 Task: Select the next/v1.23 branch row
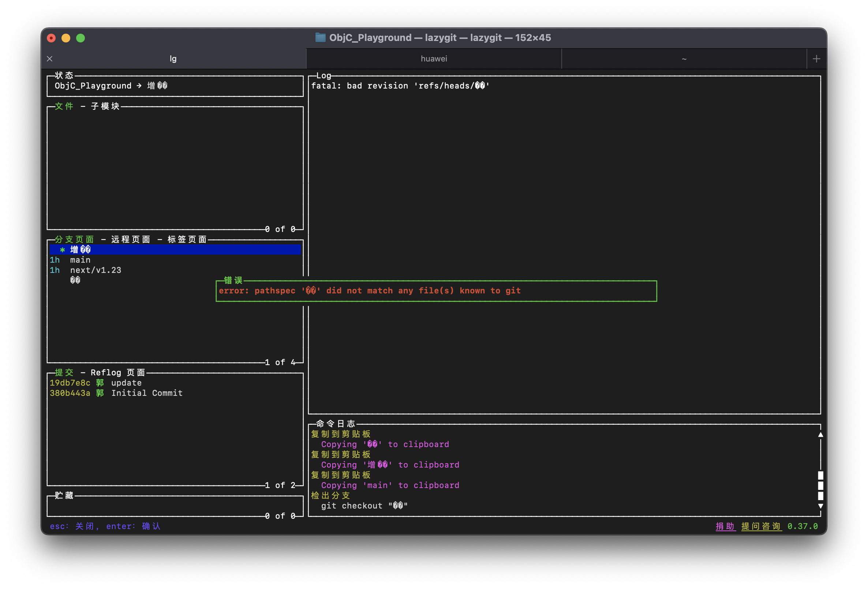175,270
